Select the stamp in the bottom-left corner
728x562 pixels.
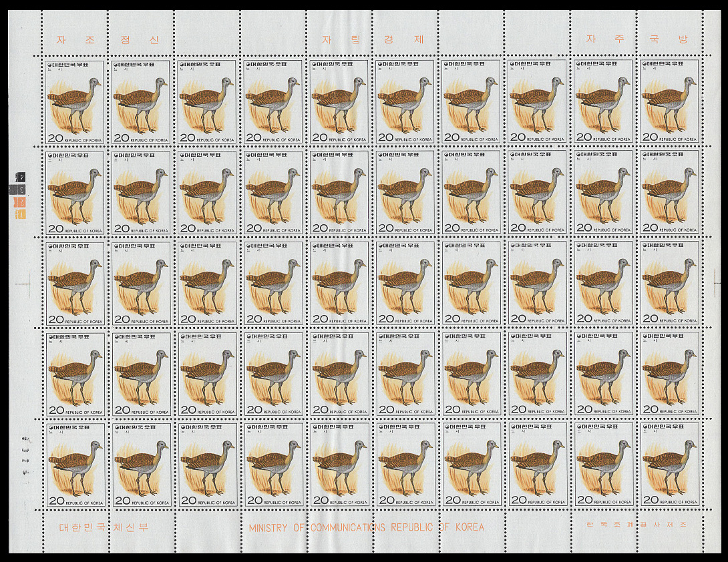(75, 465)
